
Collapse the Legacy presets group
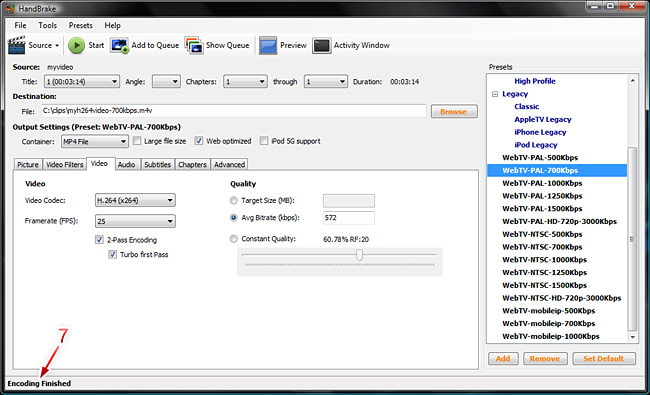point(495,94)
